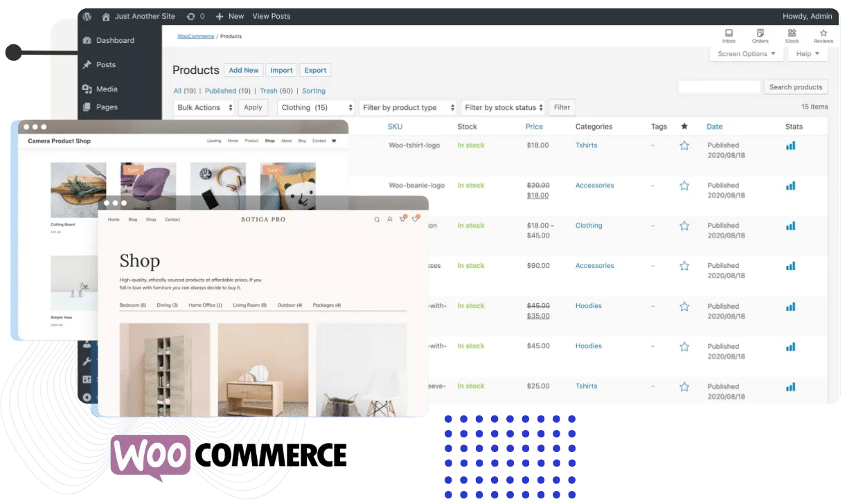Open the wooden shelf product image in Botiga

tap(165, 370)
